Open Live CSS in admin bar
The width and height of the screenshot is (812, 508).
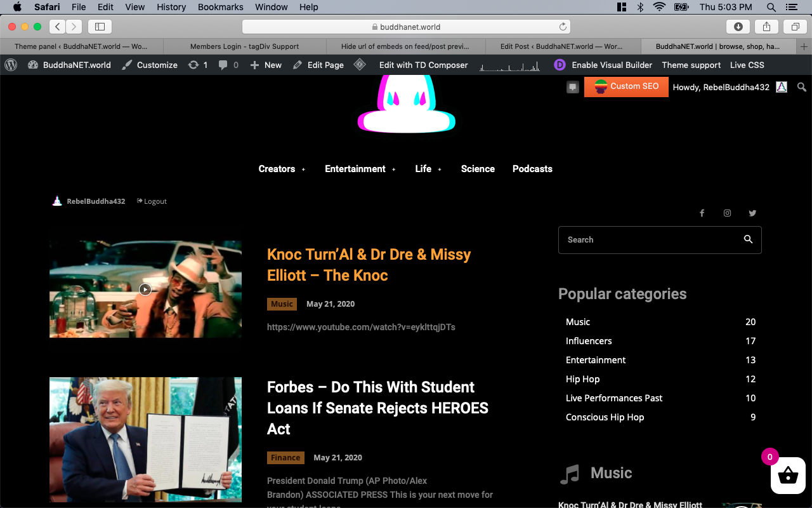coord(747,65)
